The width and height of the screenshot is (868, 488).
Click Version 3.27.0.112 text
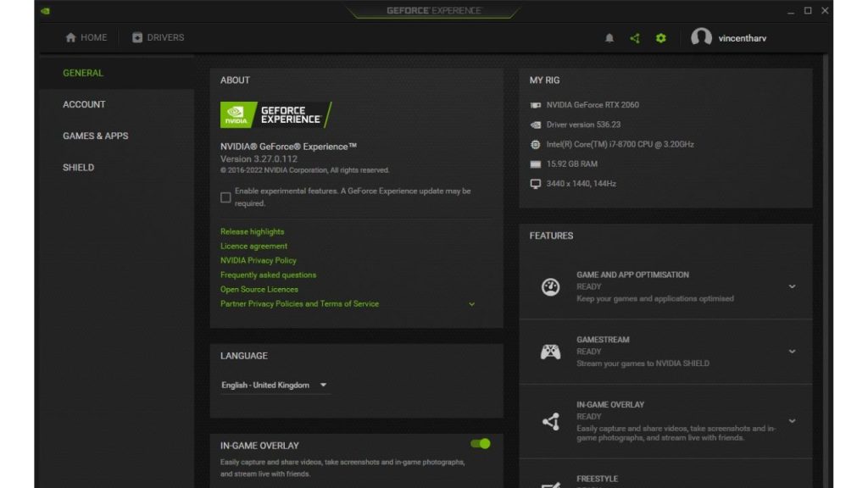coord(259,158)
